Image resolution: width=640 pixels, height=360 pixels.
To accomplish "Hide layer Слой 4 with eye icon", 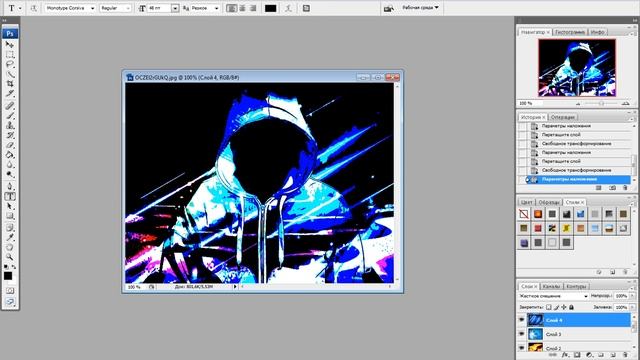I will point(521,320).
